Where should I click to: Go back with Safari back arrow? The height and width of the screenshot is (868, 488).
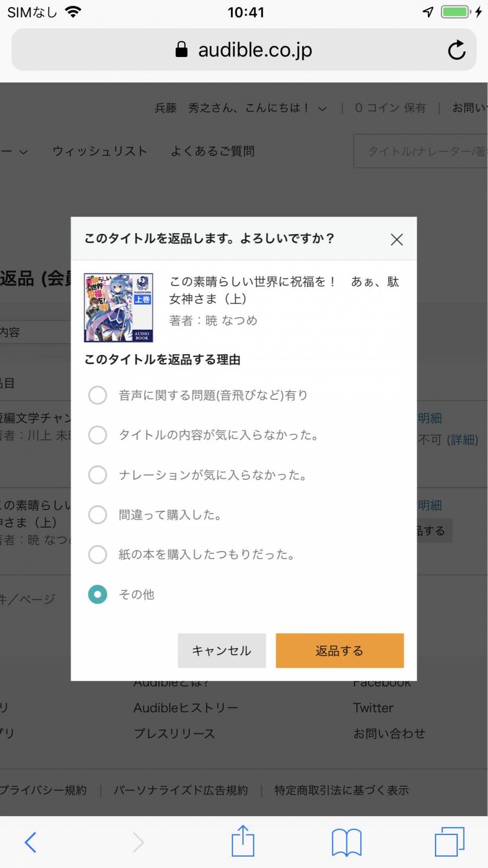[30, 843]
